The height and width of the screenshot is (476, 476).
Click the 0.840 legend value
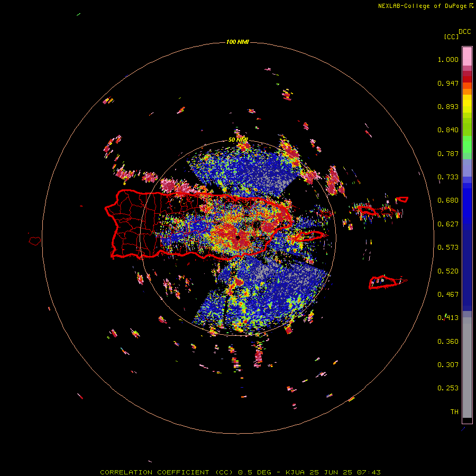(x=448, y=130)
